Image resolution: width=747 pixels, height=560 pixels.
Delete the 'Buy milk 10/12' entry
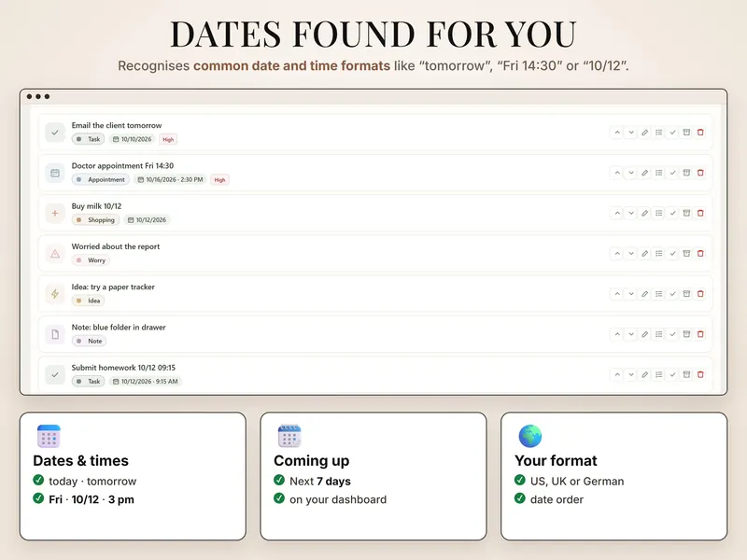[x=700, y=214]
